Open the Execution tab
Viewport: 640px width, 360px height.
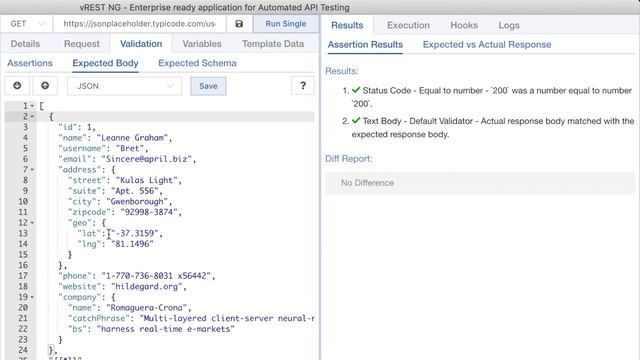coord(408,25)
